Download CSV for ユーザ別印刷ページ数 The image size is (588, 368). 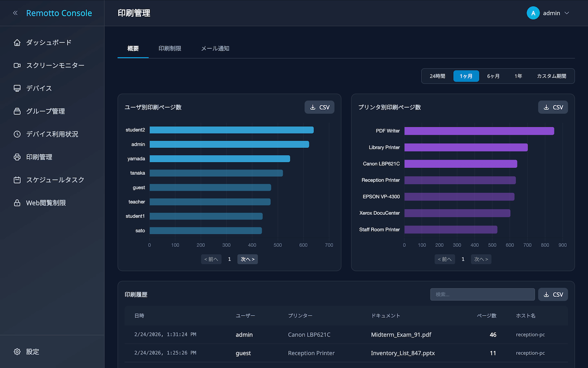coord(319,107)
